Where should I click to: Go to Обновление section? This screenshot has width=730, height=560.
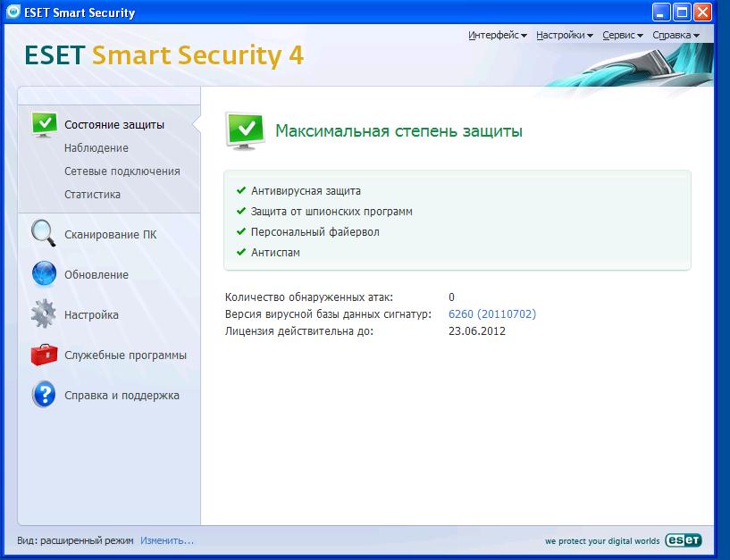96,275
